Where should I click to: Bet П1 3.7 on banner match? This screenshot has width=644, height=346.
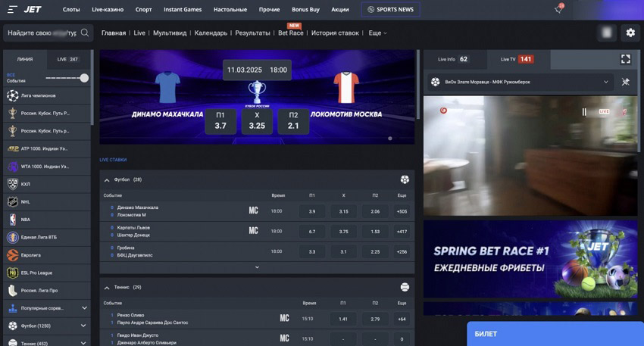point(220,121)
